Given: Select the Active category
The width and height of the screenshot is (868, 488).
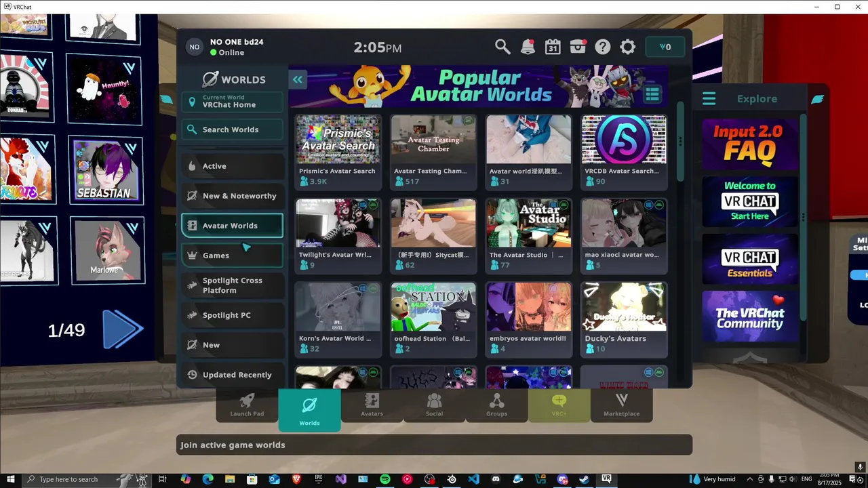Looking at the screenshot, I should pyautogui.click(x=232, y=166).
